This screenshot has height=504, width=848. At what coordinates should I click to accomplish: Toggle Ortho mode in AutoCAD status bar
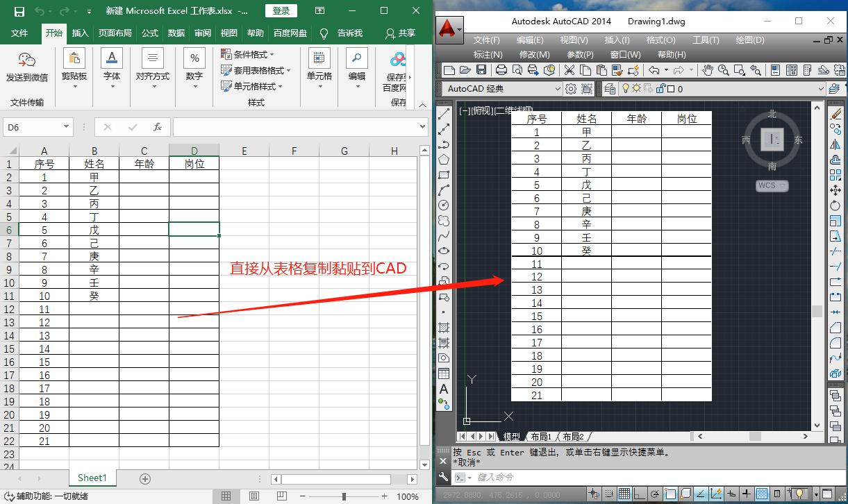(639, 494)
